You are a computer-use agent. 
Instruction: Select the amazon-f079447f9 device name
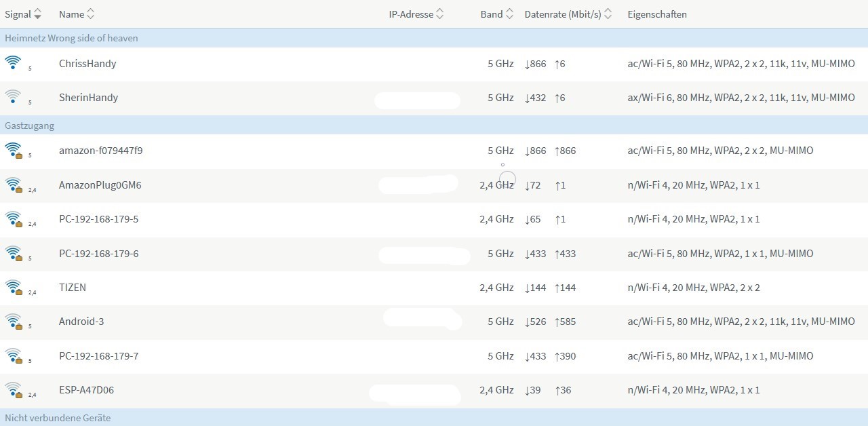(x=100, y=151)
